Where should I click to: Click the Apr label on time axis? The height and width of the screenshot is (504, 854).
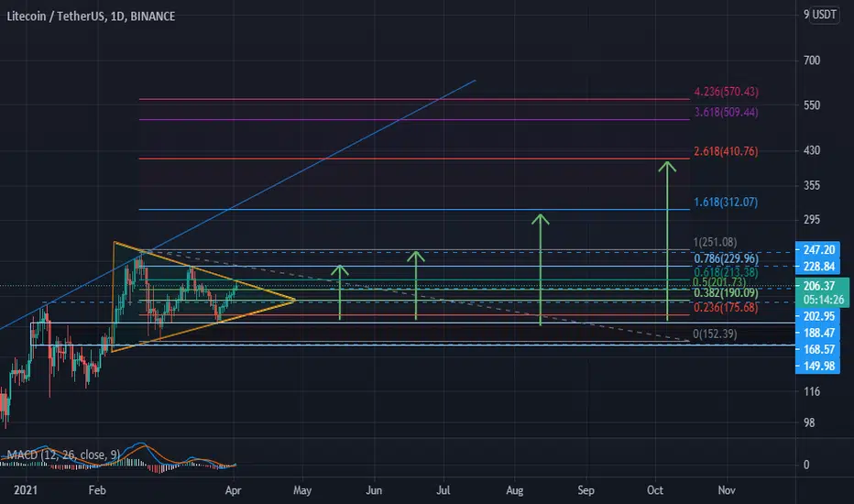(x=233, y=490)
